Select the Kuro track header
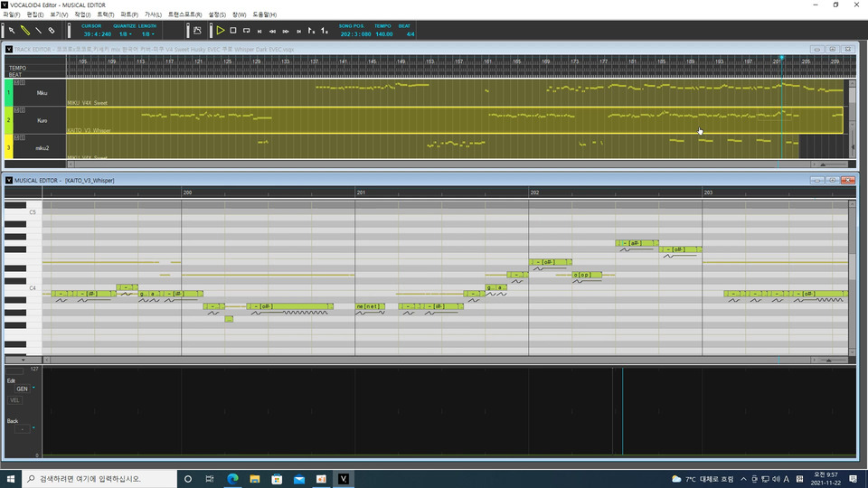This screenshot has width=868, height=488. coord(42,120)
